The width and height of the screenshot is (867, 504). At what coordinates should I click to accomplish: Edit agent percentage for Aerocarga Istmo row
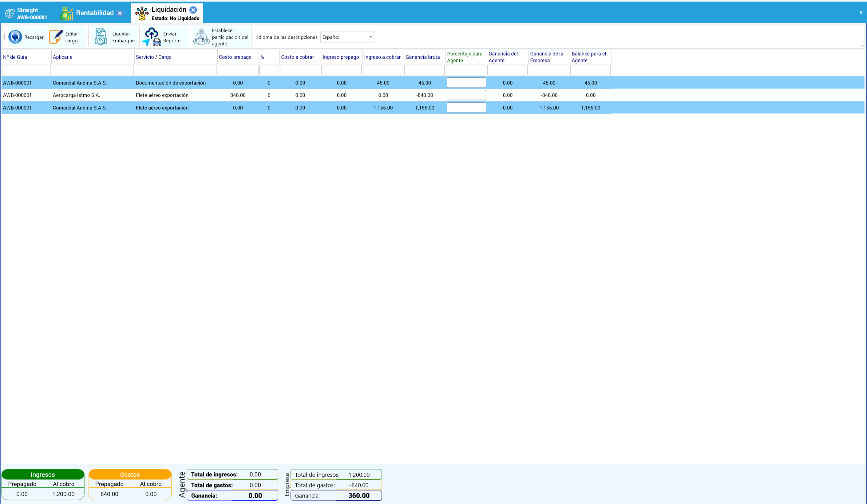pyautogui.click(x=466, y=95)
